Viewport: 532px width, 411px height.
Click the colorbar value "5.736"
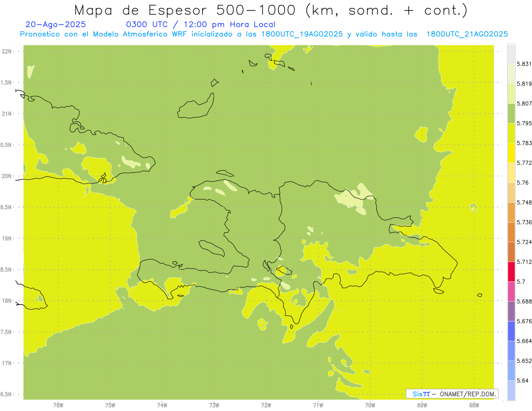coord(524,222)
